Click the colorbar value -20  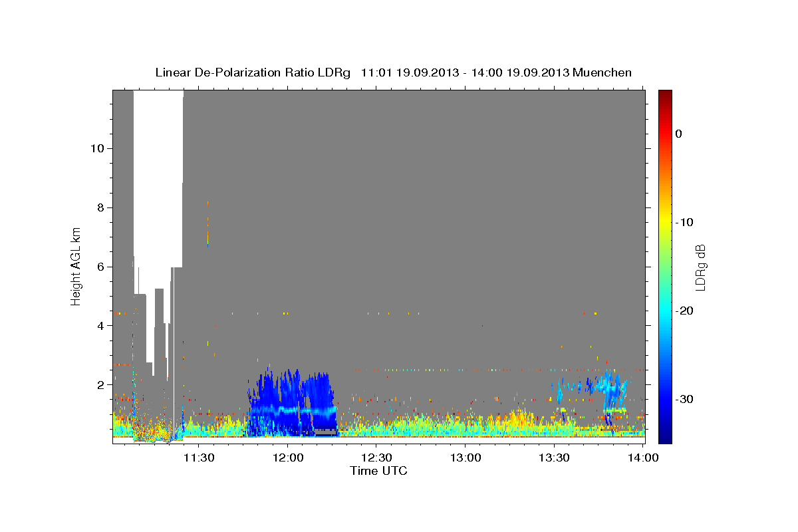(x=686, y=311)
